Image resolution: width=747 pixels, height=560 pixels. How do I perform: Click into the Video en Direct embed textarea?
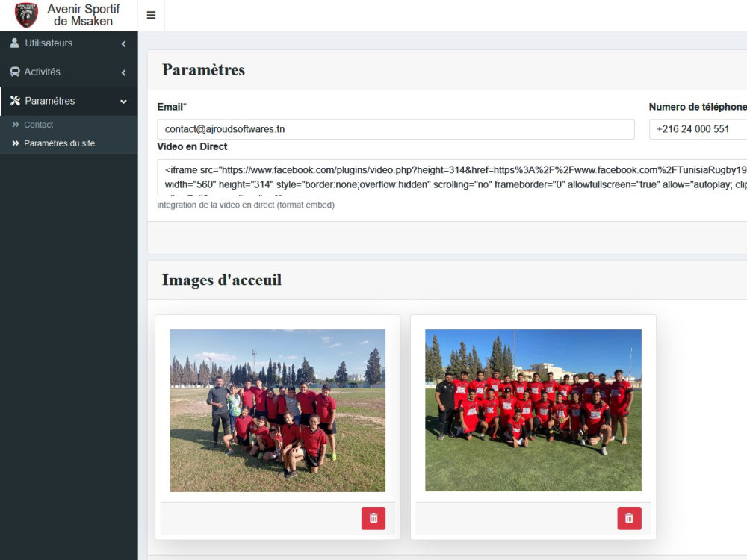(452, 178)
